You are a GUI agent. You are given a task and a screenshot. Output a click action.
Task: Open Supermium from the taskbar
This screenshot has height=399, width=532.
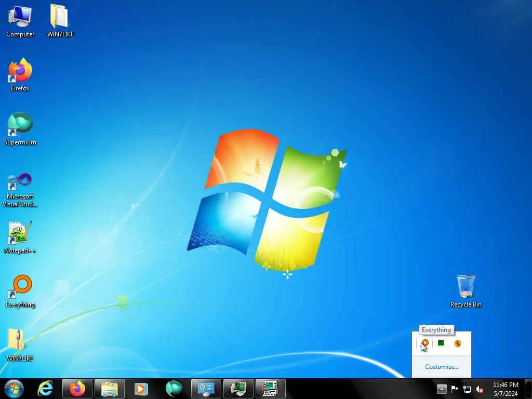point(174,389)
